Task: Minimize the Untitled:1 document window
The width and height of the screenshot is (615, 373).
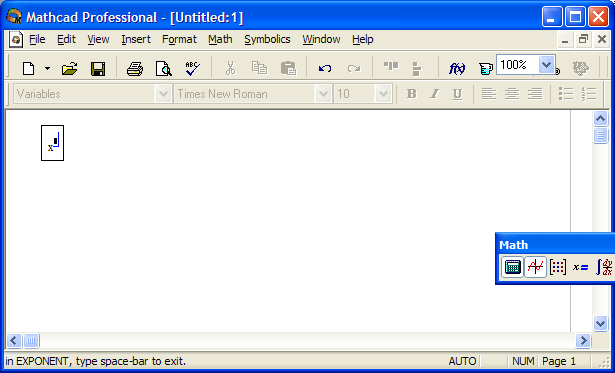Action: [565, 40]
